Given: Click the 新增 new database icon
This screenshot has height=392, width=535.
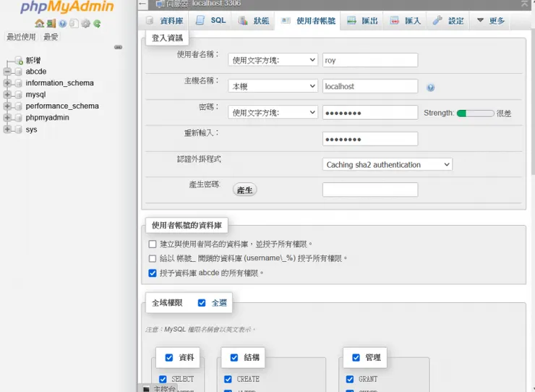Looking at the screenshot, I should click(x=19, y=61).
